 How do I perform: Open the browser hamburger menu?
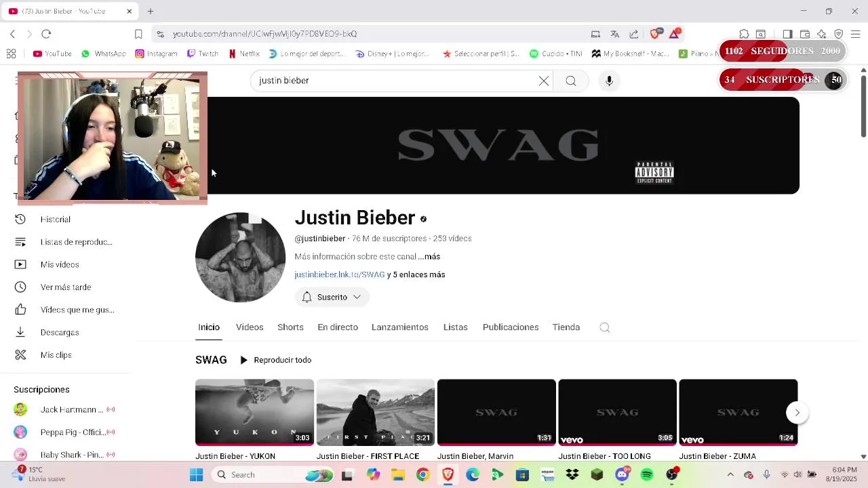pos(855,34)
